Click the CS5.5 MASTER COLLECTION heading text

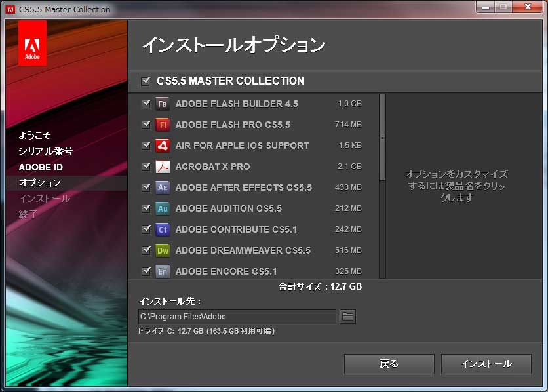[x=231, y=81]
